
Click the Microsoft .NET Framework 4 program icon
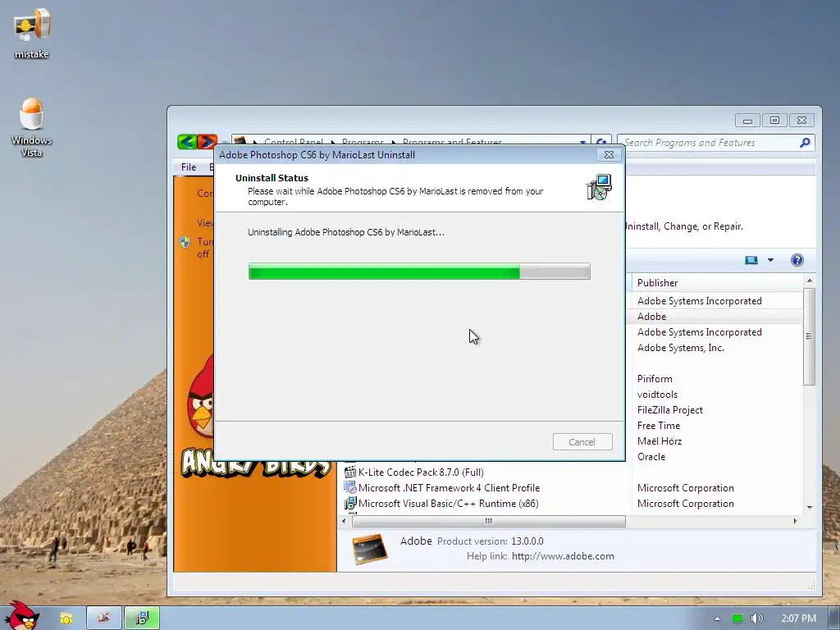tap(349, 487)
